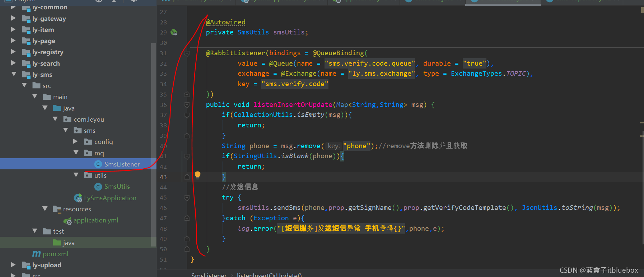Click the "sms.verify.code" key string

(295, 84)
